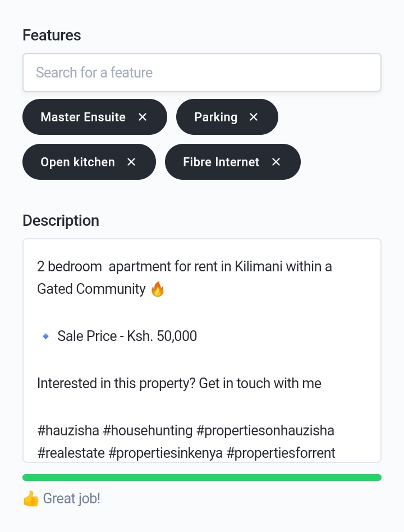Click the Description heading label
This screenshot has height=532, width=404.
pyautogui.click(x=61, y=221)
